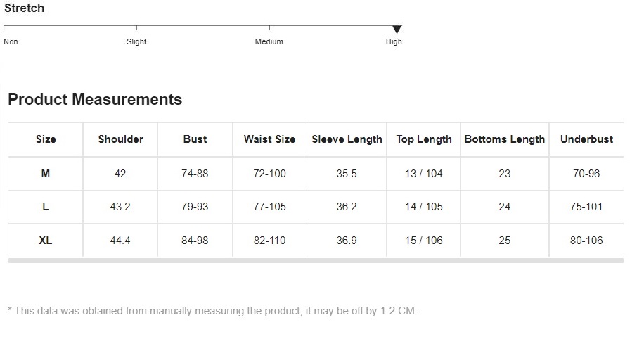Click the 74-88 bust value for M

click(195, 174)
